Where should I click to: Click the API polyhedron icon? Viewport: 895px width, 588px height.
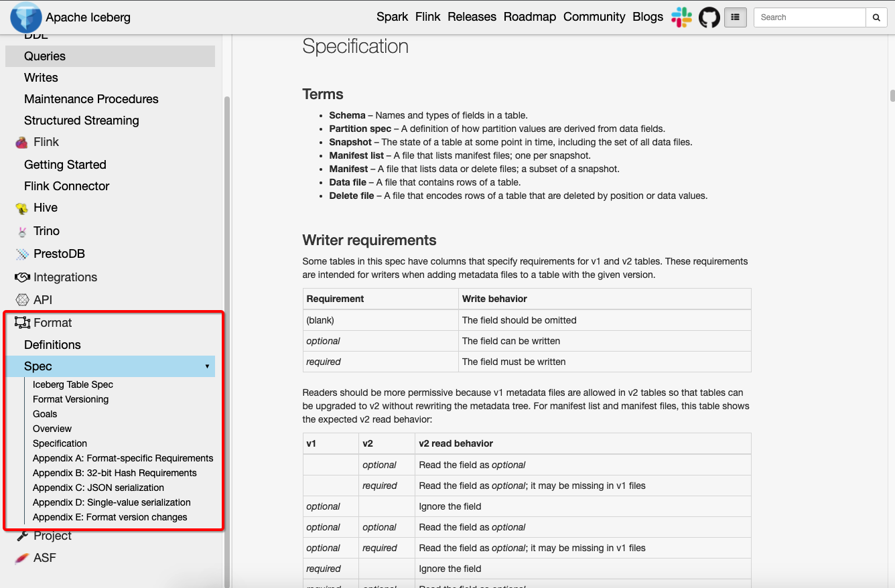tap(22, 300)
